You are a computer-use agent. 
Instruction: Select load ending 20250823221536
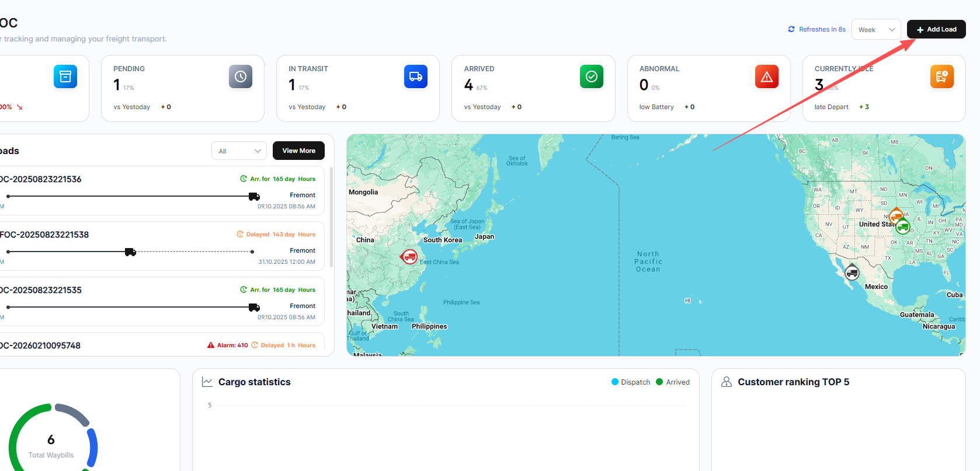click(x=161, y=190)
